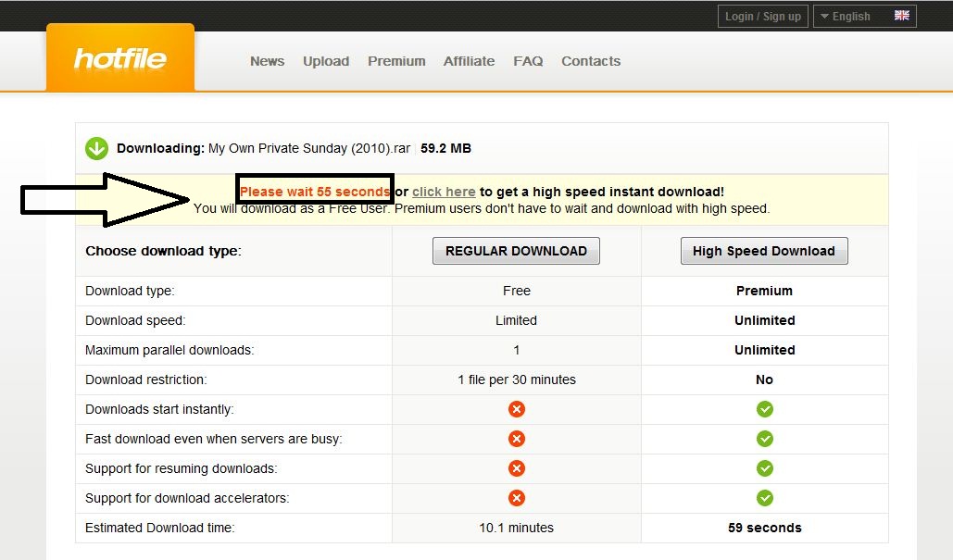
Task: Click 'No' in Download restriction row
Action: click(765, 380)
